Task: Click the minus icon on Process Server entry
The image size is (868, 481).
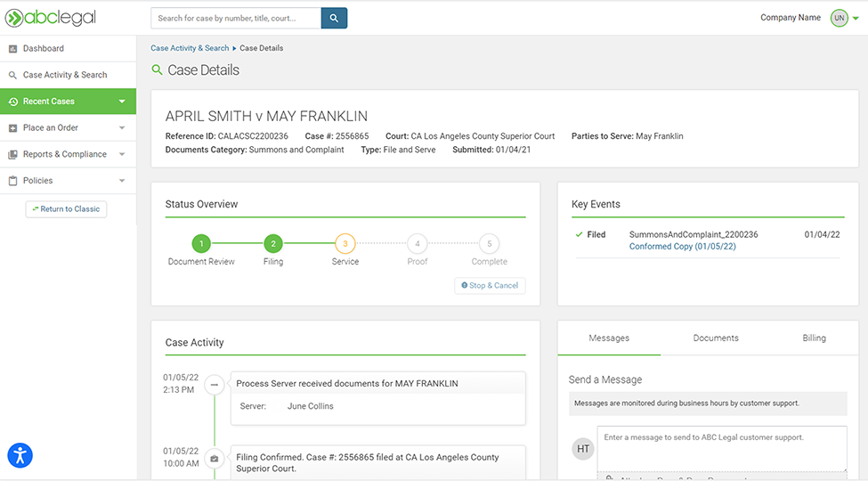Action: [214, 385]
